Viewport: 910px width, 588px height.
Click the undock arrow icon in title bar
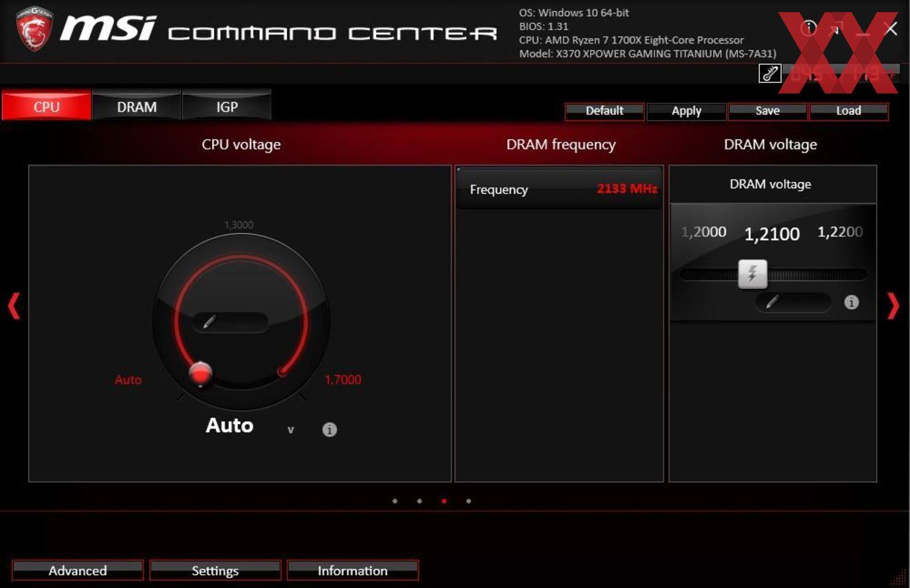click(835, 28)
